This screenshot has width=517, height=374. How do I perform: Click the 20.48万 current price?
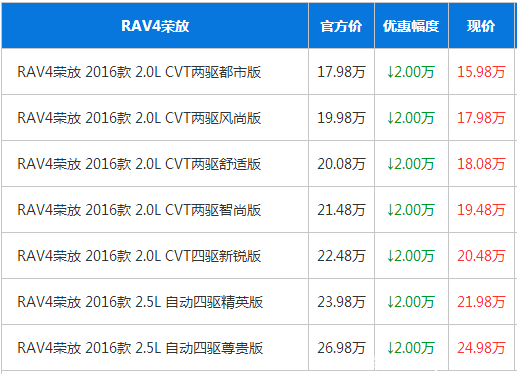pos(481,256)
